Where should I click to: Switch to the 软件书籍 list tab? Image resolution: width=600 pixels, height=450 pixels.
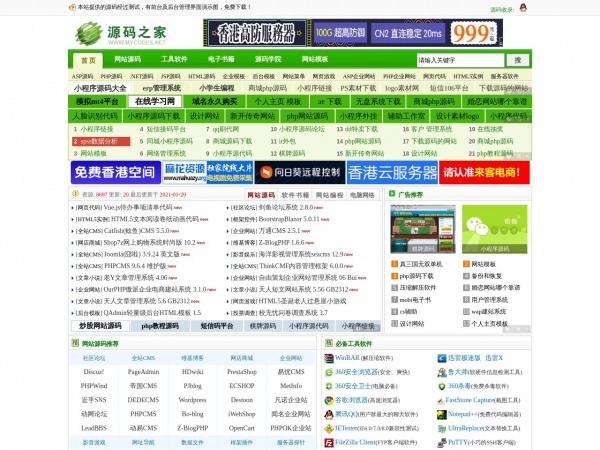pos(295,195)
